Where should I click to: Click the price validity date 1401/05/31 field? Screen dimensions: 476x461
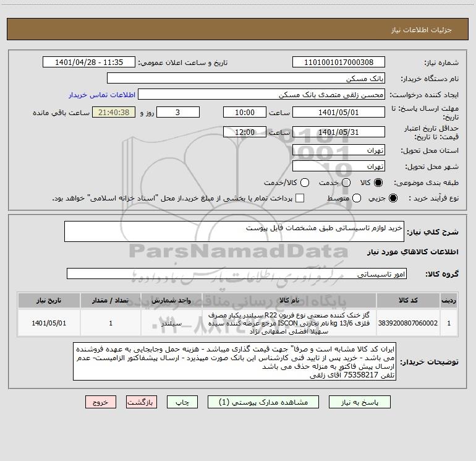(339, 132)
